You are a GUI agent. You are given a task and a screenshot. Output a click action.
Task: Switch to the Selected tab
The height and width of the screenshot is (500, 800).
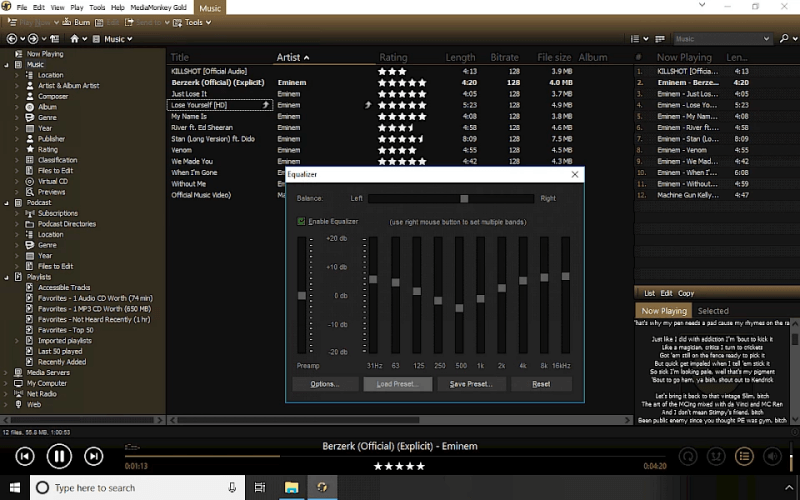[x=713, y=311]
